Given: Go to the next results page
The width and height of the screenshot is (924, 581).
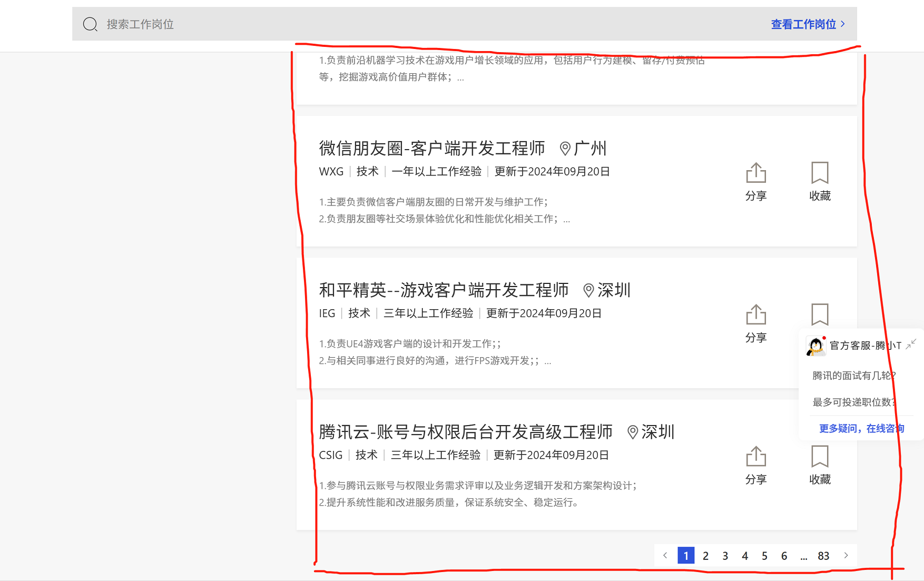Looking at the screenshot, I should [846, 556].
